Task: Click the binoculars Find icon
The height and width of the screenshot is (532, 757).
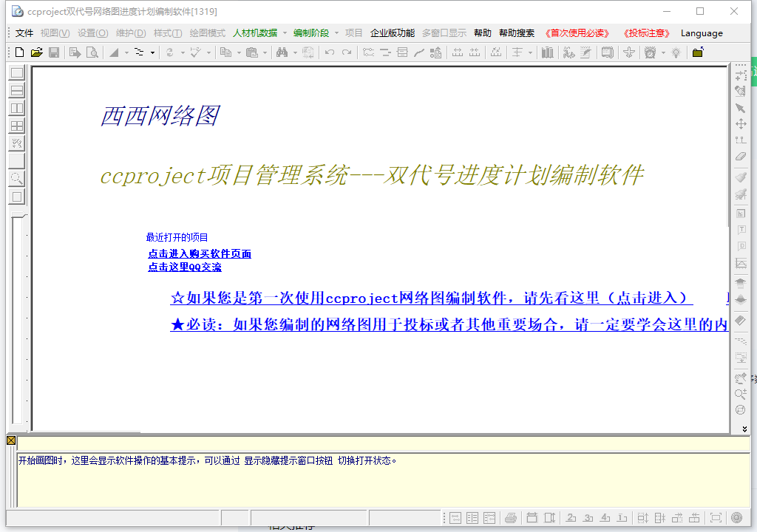Action: coord(281,52)
